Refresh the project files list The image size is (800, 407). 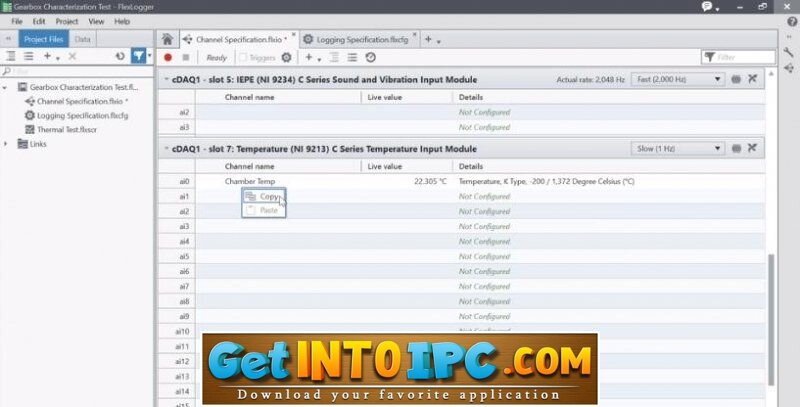(x=120, y=57)
